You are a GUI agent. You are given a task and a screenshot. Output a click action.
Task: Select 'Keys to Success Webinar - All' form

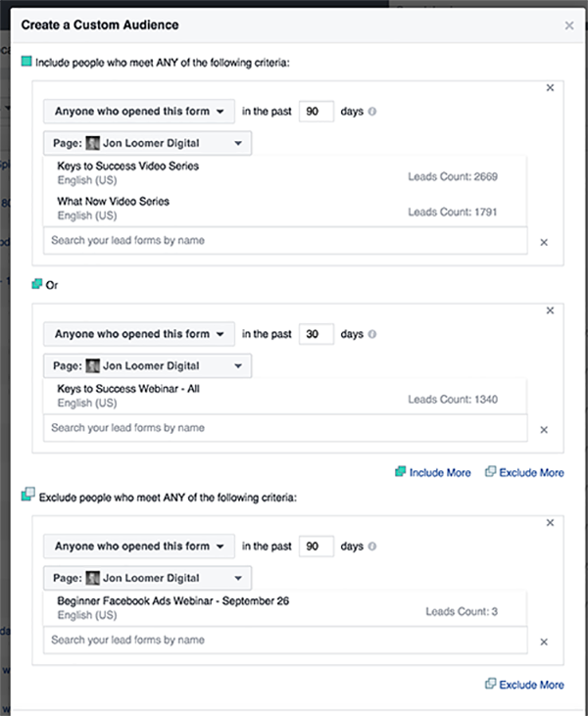point(284,396)
